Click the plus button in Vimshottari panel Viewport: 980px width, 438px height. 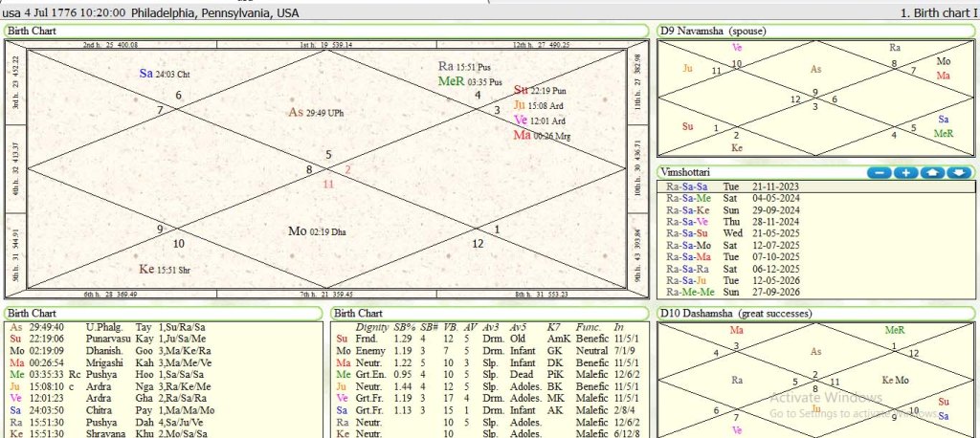coord(905,172)
